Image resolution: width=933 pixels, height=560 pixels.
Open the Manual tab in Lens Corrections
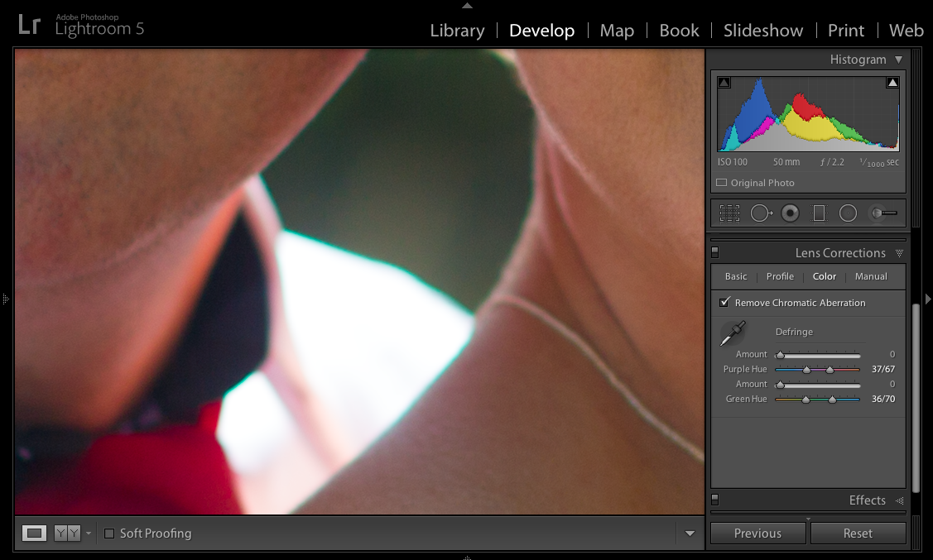871,276
